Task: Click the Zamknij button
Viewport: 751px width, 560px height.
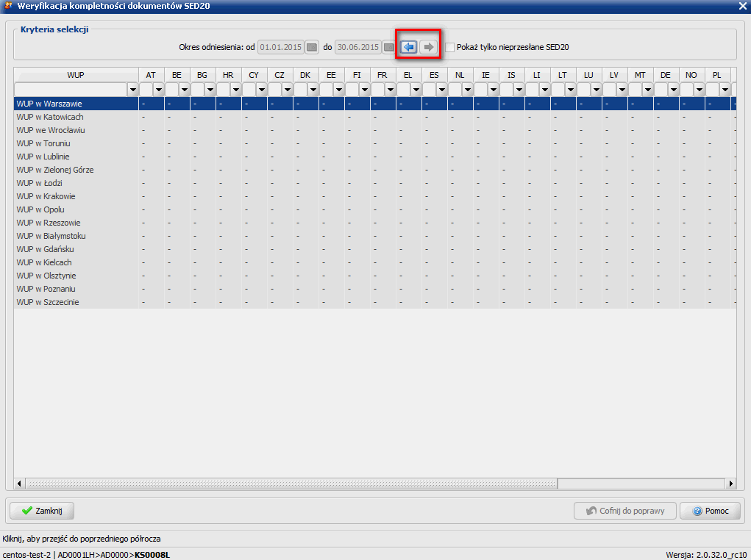Action: tap(42, 511)
